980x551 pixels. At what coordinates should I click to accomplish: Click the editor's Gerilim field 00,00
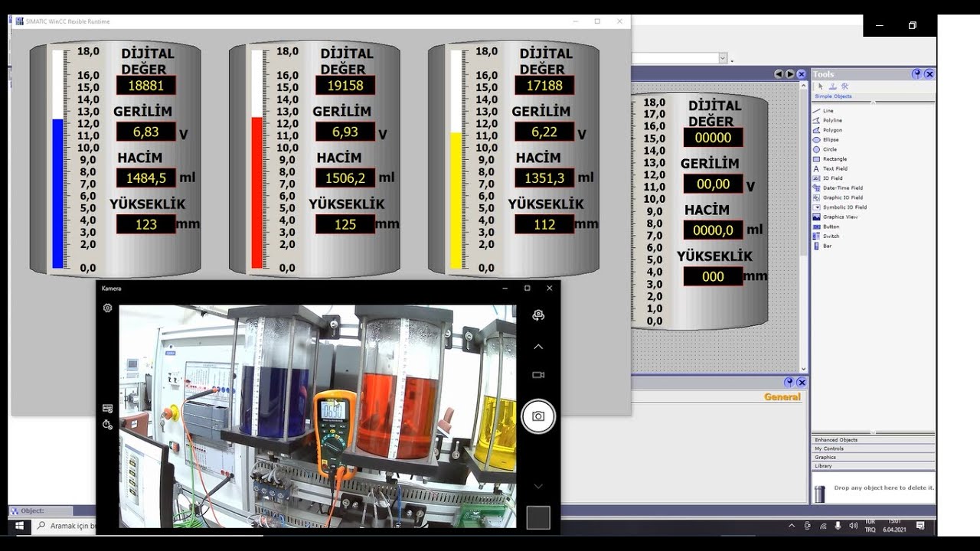tap(713, 184)
